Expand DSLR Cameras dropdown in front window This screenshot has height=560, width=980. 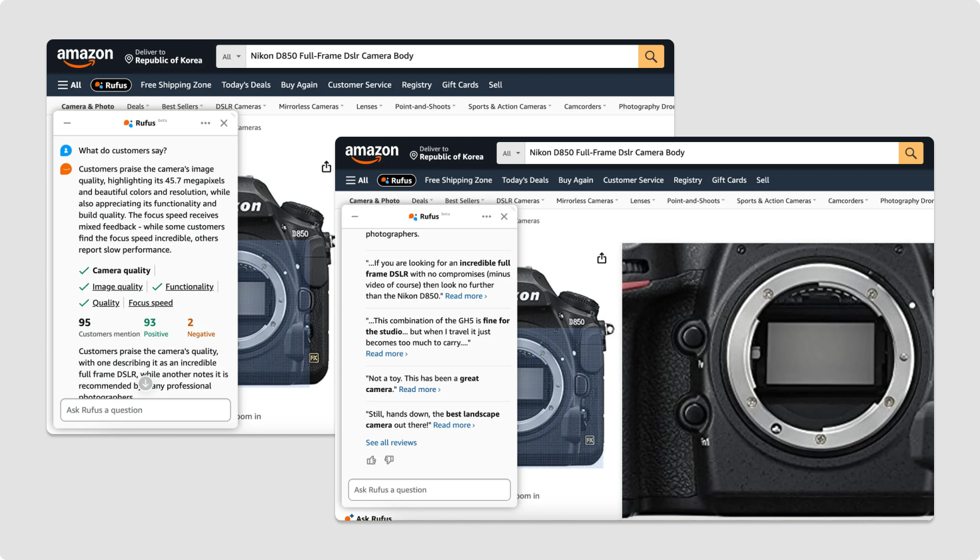(x=520, y=201)
